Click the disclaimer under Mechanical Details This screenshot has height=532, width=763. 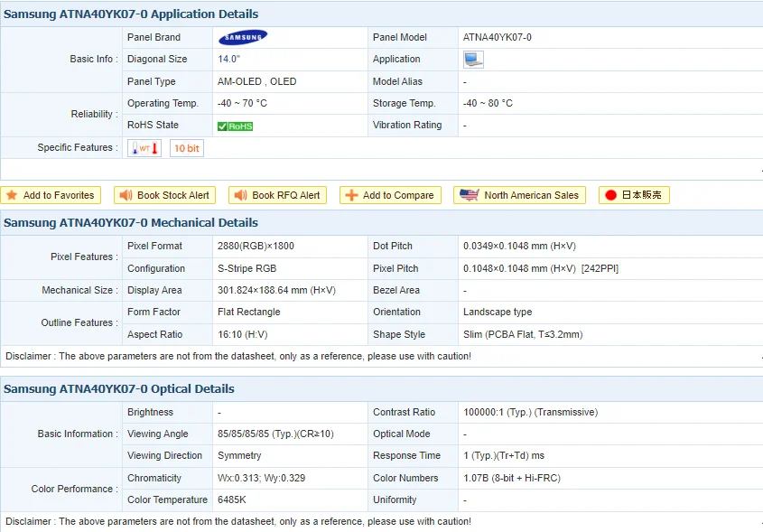coord(238,356)
